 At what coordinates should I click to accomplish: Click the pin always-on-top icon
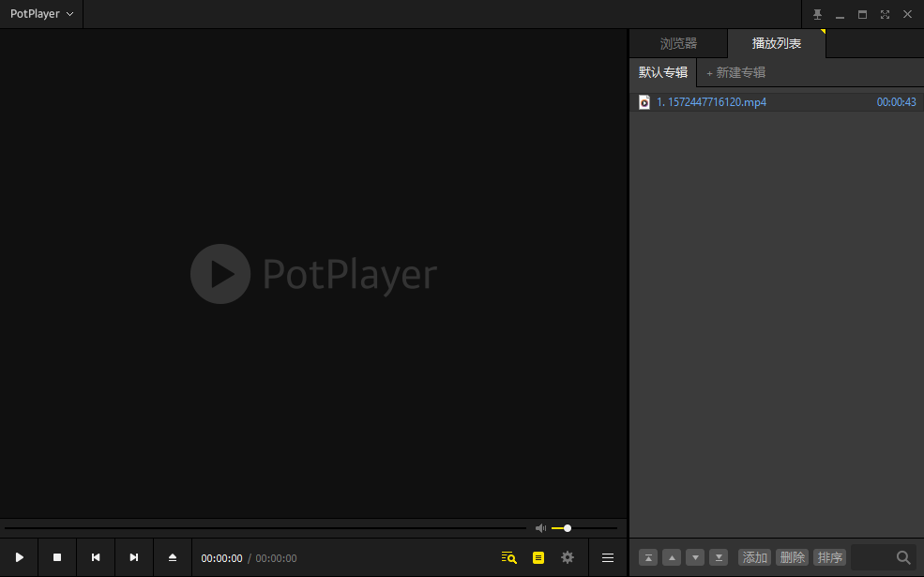817,14
